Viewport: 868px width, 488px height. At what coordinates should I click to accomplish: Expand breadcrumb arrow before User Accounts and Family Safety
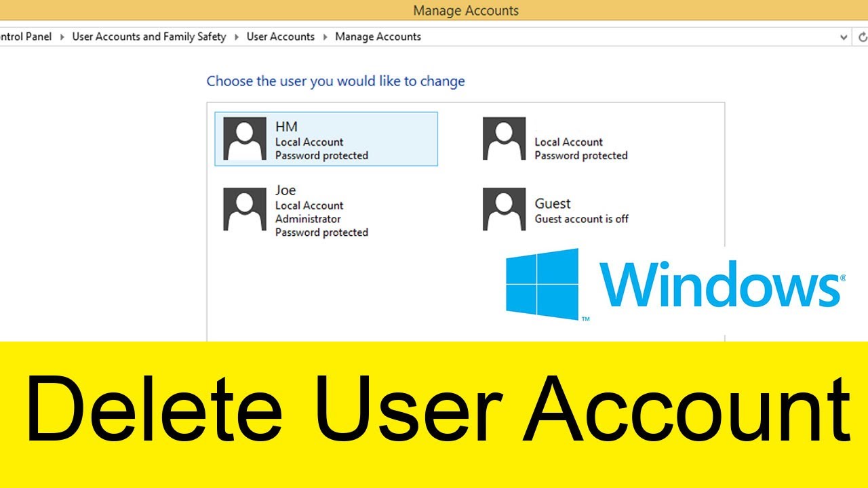coord(62,37)
